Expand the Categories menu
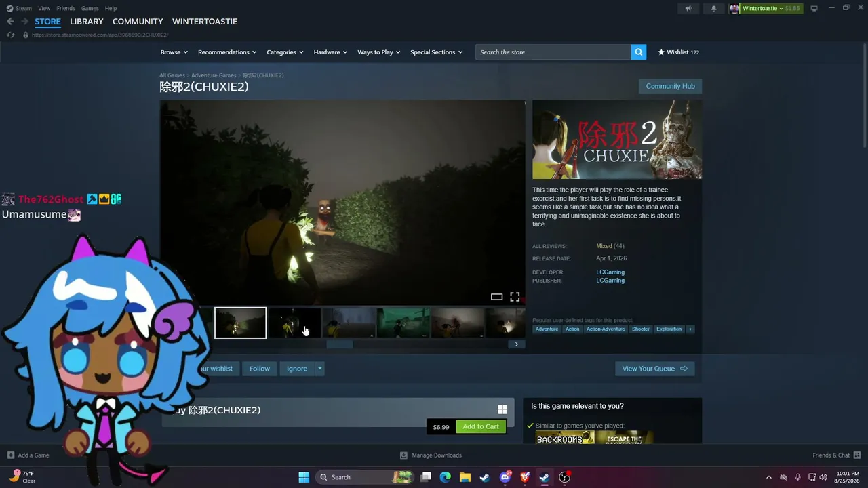 285,52
